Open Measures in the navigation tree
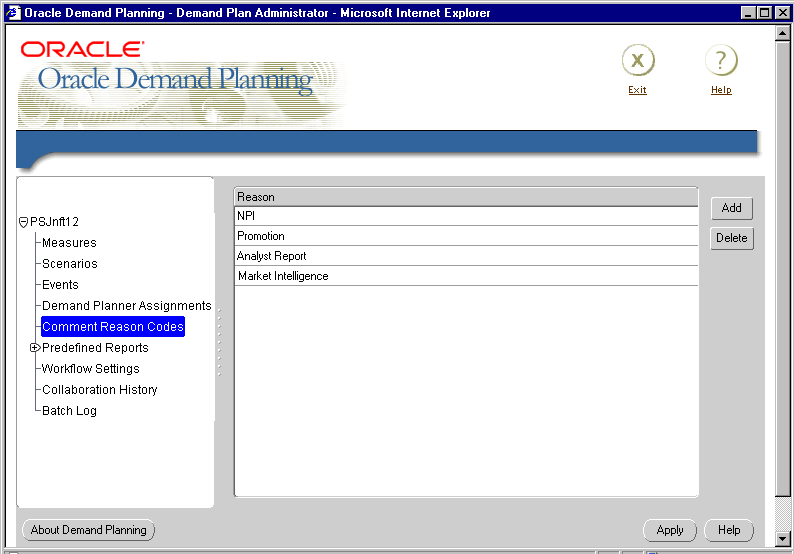This screenshot has height=554, width=794. (69, 243)
